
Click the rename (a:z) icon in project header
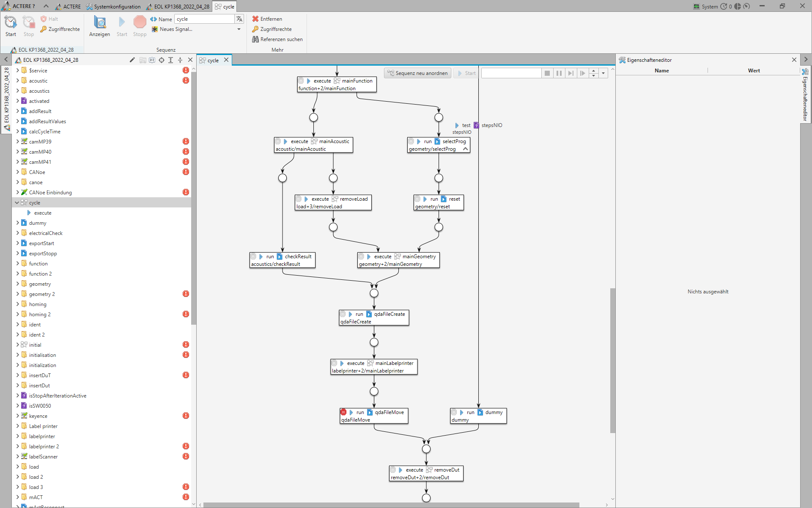152,60
